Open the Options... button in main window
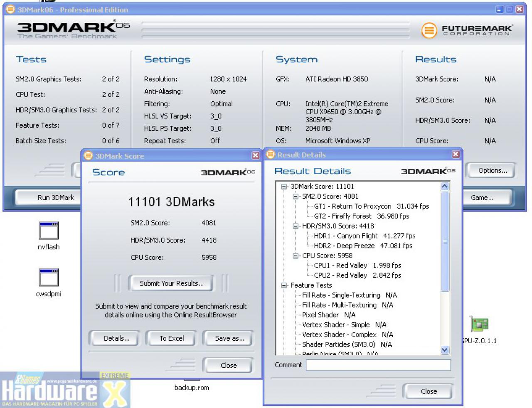Image resolution: width=532 pixels, height=408 pixels. tap(493, 170)
